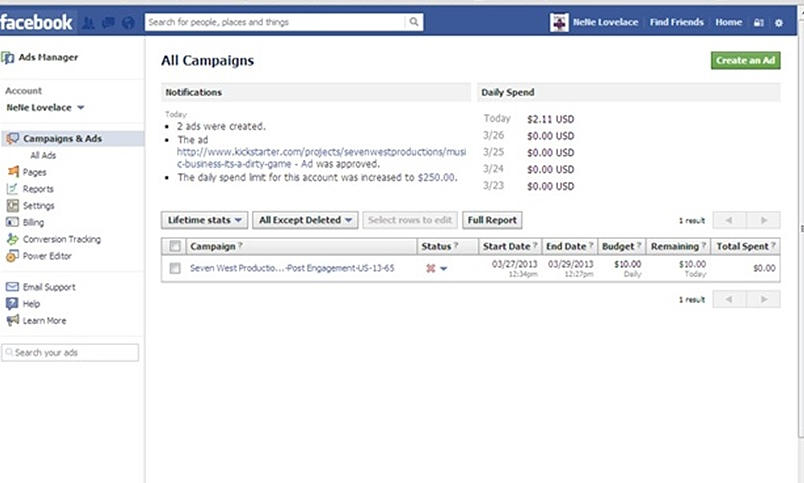
Task: Open notifications globe icon
Action: (128, 23)
